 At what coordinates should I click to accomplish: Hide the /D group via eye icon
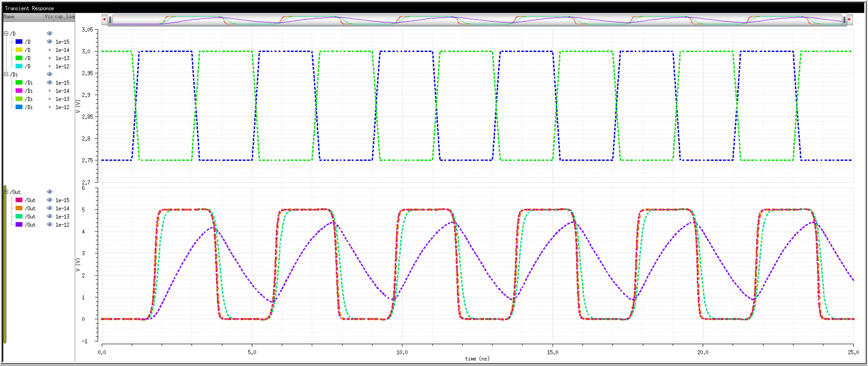[x=50, y=33]
